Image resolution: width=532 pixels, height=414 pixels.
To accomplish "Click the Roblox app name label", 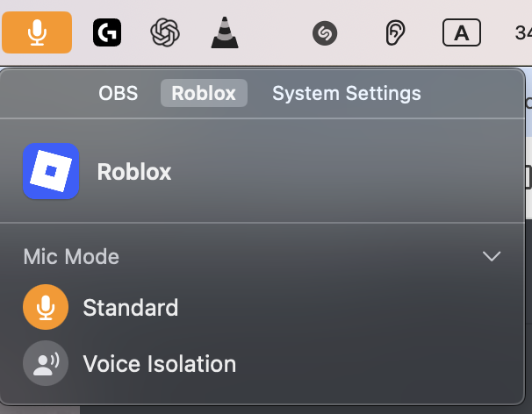I will [x=134, y=172].
